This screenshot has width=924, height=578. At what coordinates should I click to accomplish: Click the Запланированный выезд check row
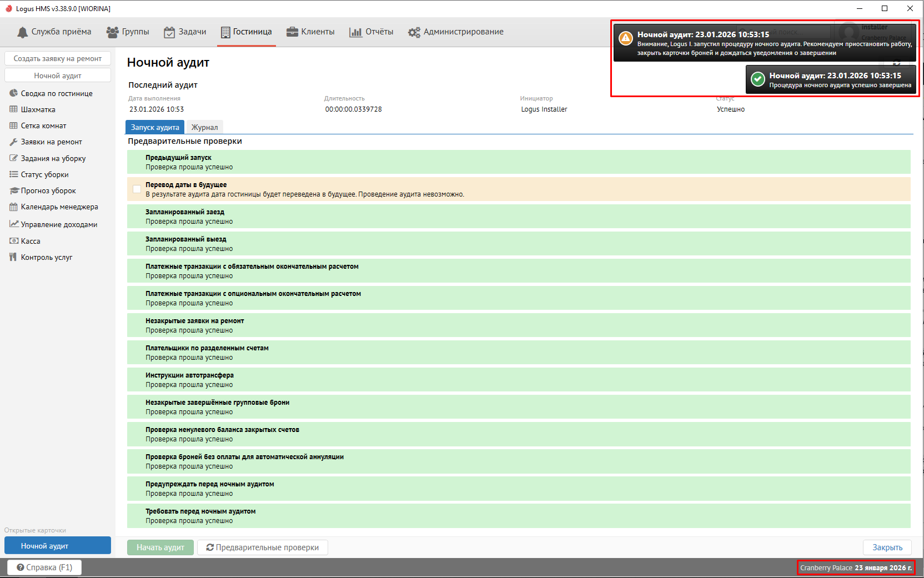[519, 244]
